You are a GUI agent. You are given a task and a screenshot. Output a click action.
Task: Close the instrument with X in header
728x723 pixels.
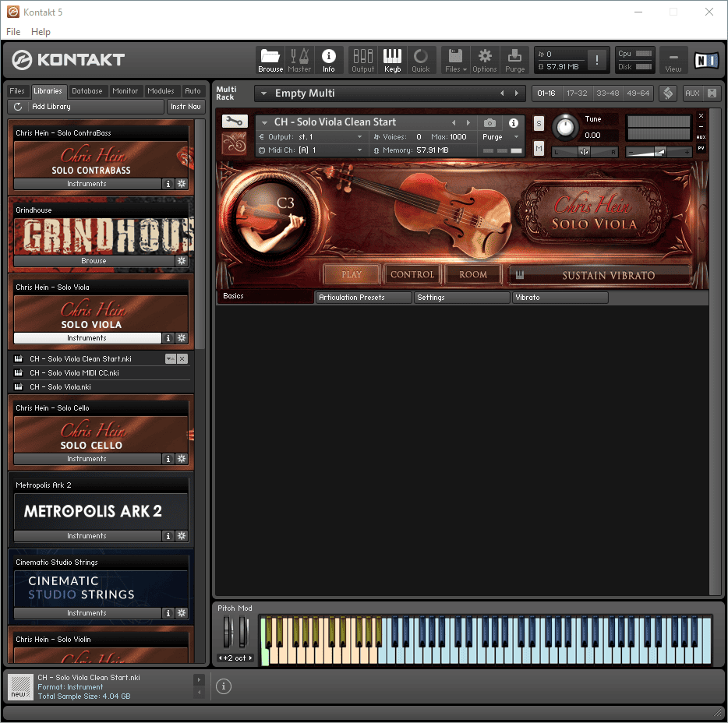[x=701, y=115]
